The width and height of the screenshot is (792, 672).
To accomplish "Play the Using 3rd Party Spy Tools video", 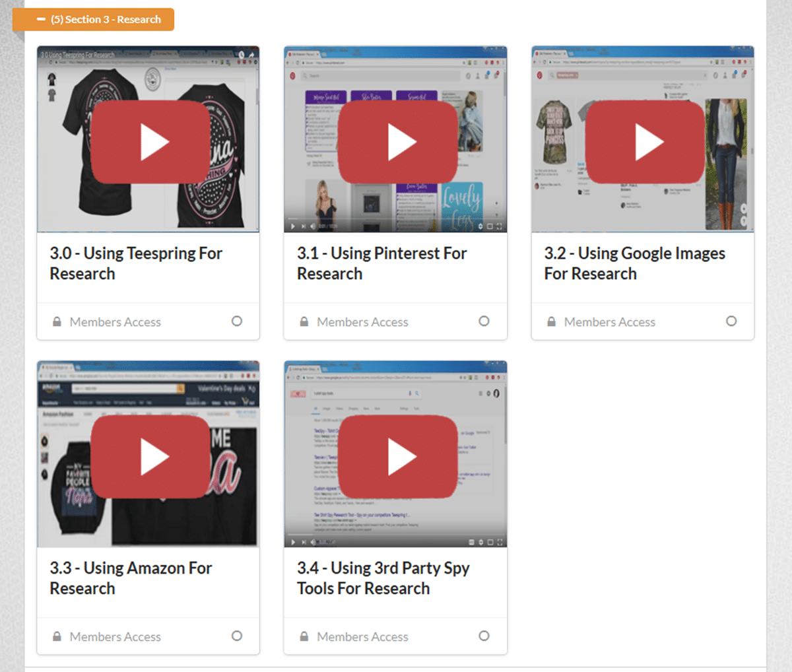I will click(397, 457).
